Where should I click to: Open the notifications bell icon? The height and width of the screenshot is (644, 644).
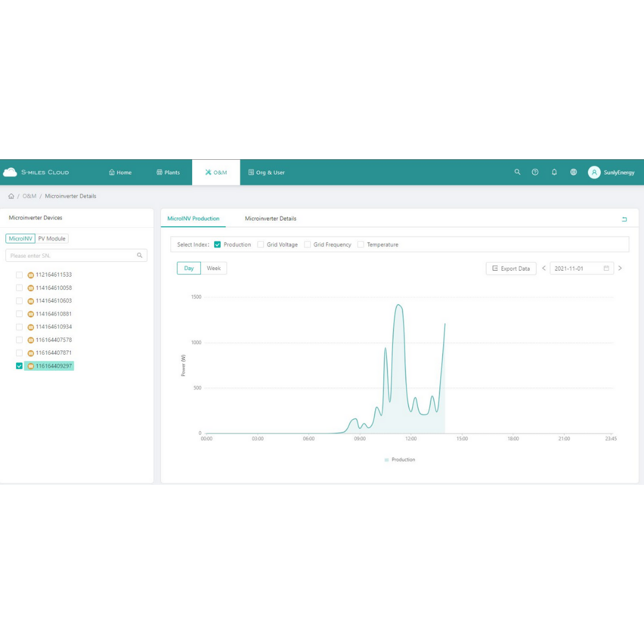point(555,172)
